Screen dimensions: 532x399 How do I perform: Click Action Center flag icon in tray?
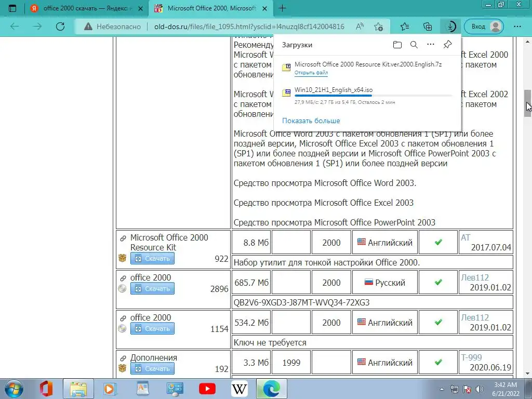coord(467,389)
